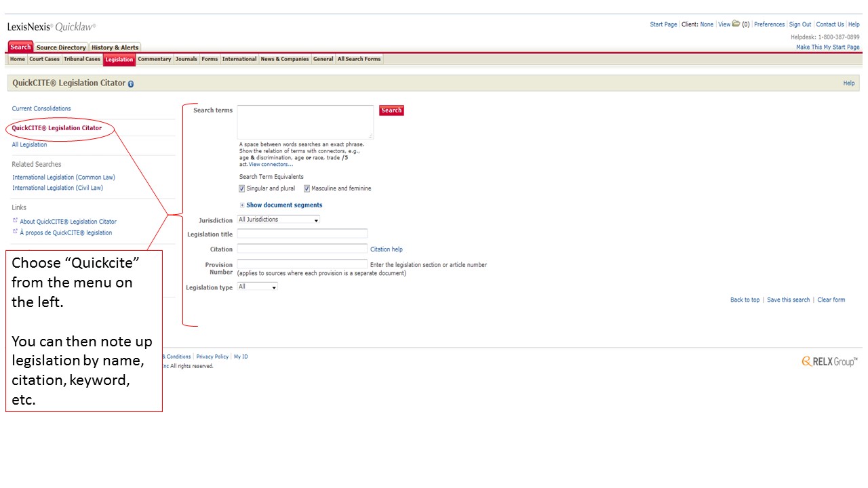Open International Legislation (Common Law)
Screen dimensions: 868x488
(x=64, y=178)
